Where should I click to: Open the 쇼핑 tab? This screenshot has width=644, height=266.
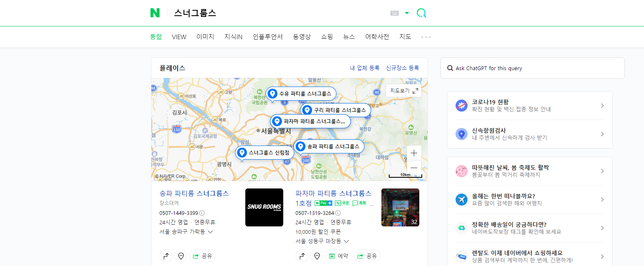(x=327, y=37)
